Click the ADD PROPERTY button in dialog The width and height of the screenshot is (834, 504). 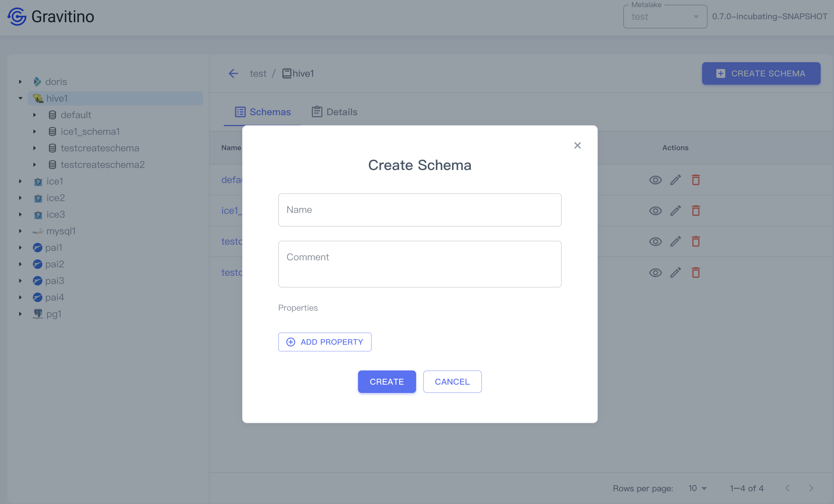pyautogui.click(x=325, y=341)
